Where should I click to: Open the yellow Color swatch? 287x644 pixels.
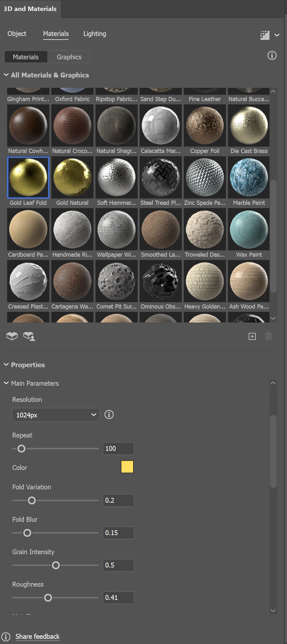tap(127, 467)
